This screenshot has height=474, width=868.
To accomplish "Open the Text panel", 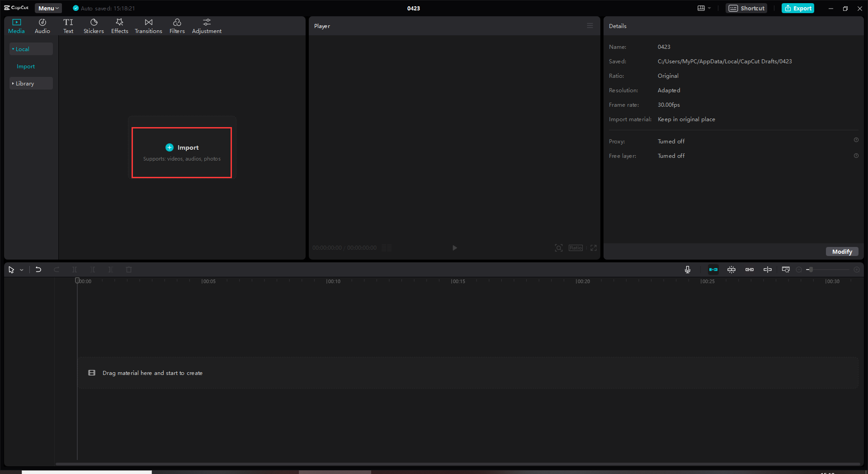I will 68,25.
